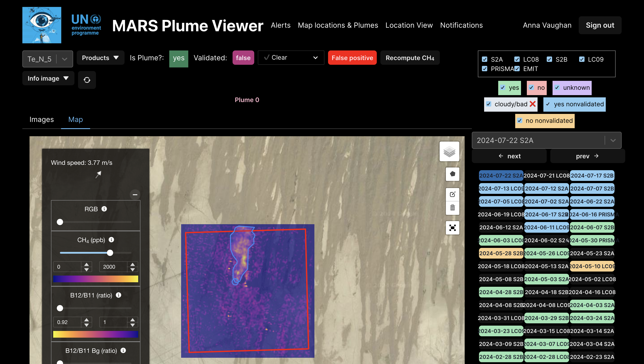644x364 pixels.
Task: Uncheck the S2A satellite checkbox
Action: point(485,59)
